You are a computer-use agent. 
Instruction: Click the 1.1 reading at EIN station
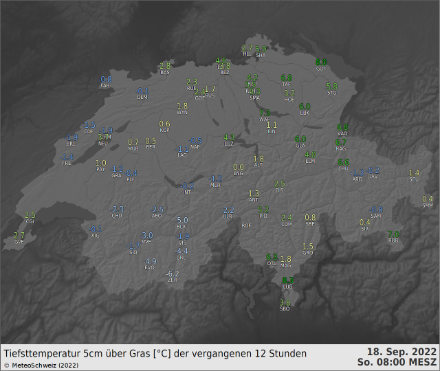pyautogui.click(x=272, y=125)
